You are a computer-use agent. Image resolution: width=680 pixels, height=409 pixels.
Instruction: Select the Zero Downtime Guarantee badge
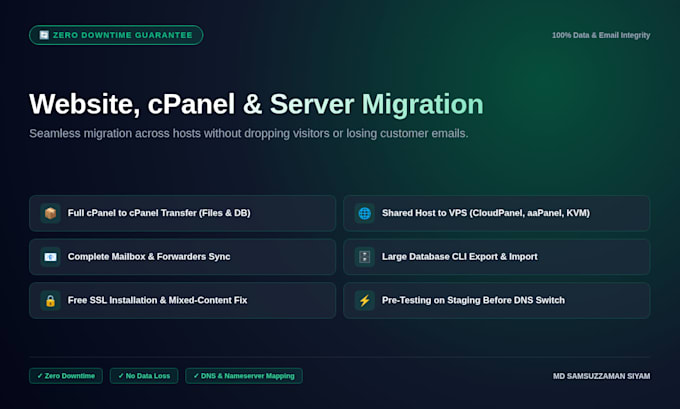(116, 35)
